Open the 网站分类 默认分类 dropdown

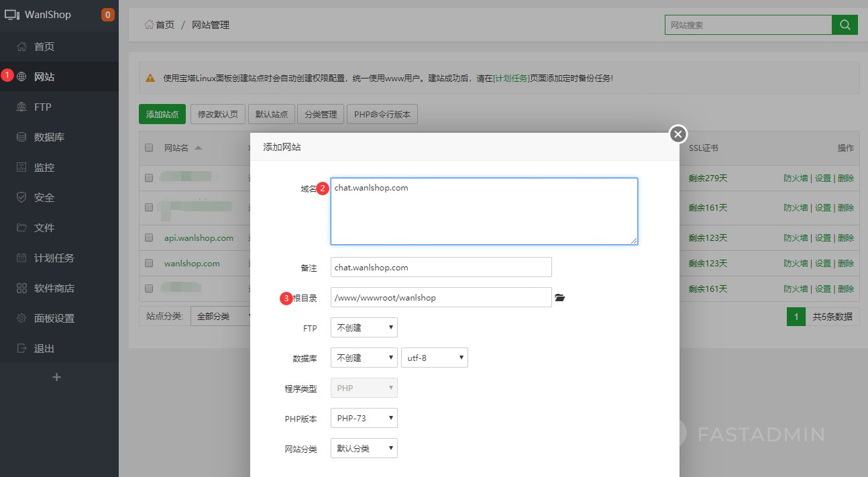pos(364,448)
